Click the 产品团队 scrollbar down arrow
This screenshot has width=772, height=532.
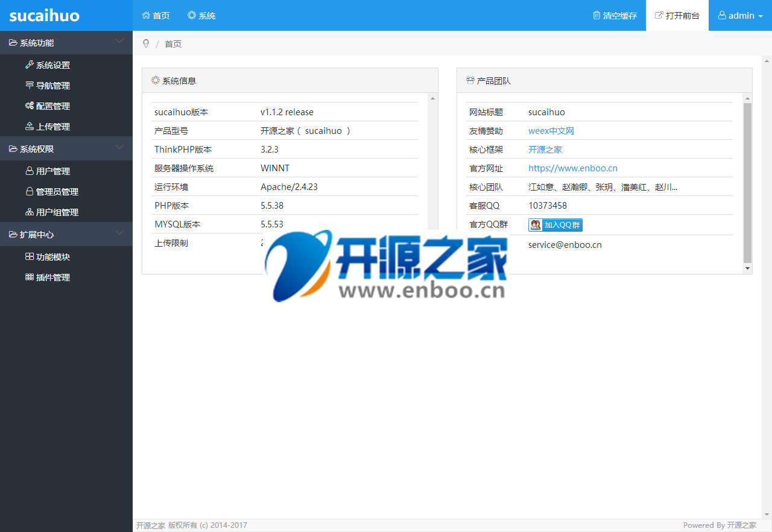[x=748, y=268]
